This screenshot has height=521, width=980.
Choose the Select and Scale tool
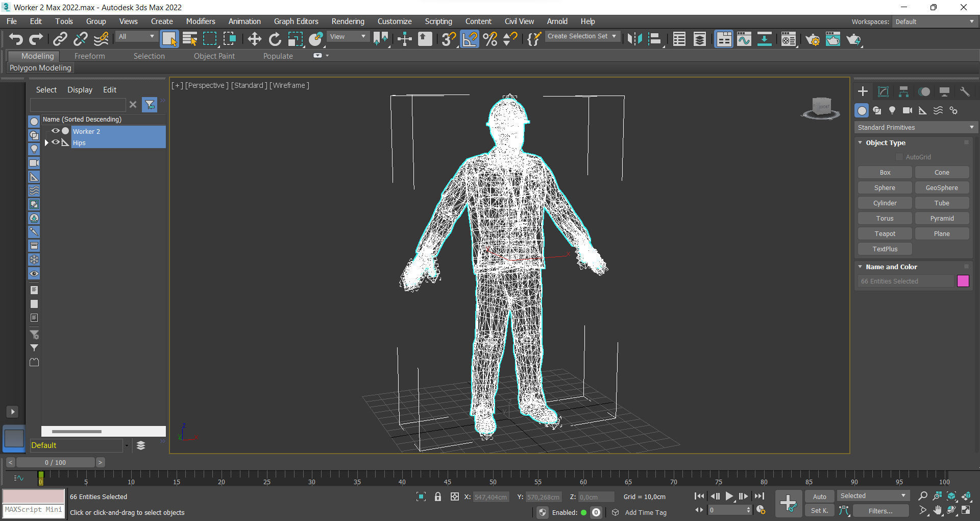tap(295, 39)
